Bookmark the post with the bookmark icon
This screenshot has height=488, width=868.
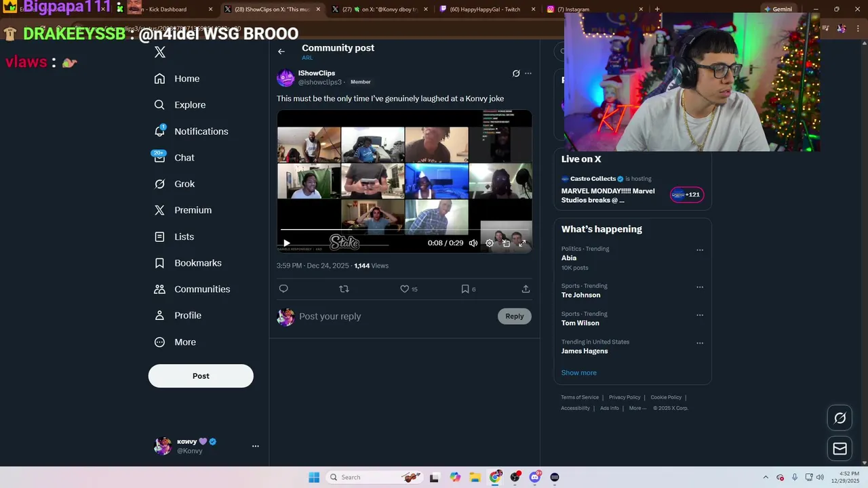[x=465, y=289]
